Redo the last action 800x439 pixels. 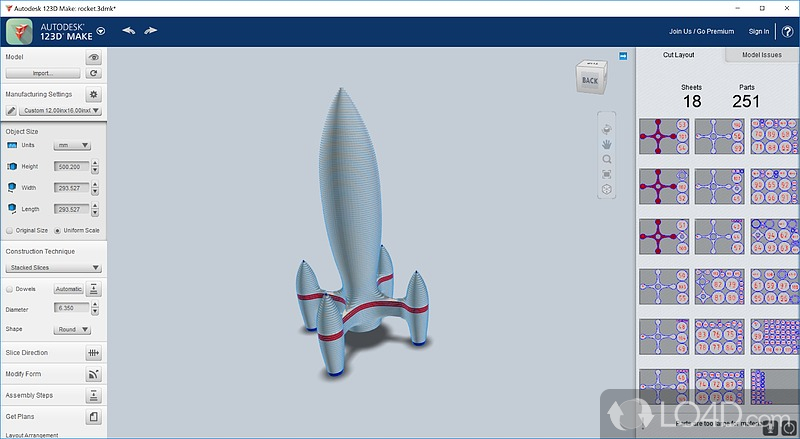[151, 31]
